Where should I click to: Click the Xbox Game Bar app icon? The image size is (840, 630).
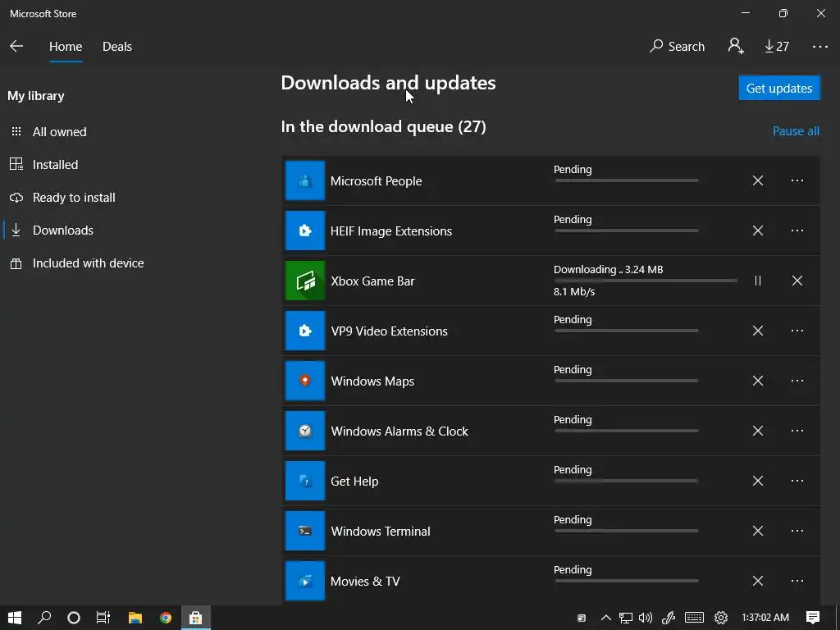click(305, 281)
